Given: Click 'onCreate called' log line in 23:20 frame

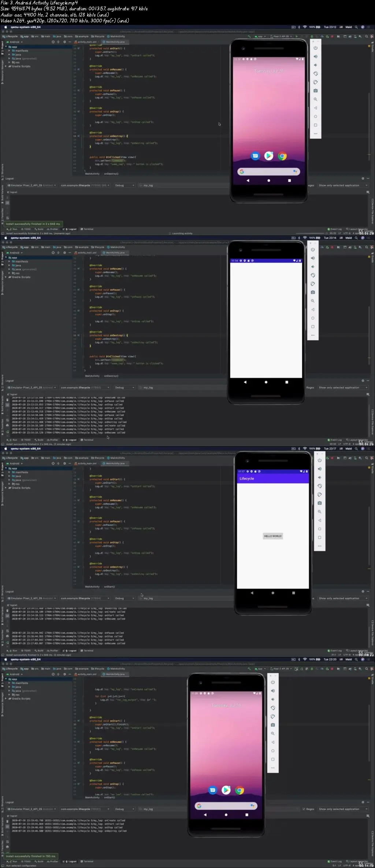Looking at the screenshot, I should [68, 820].
